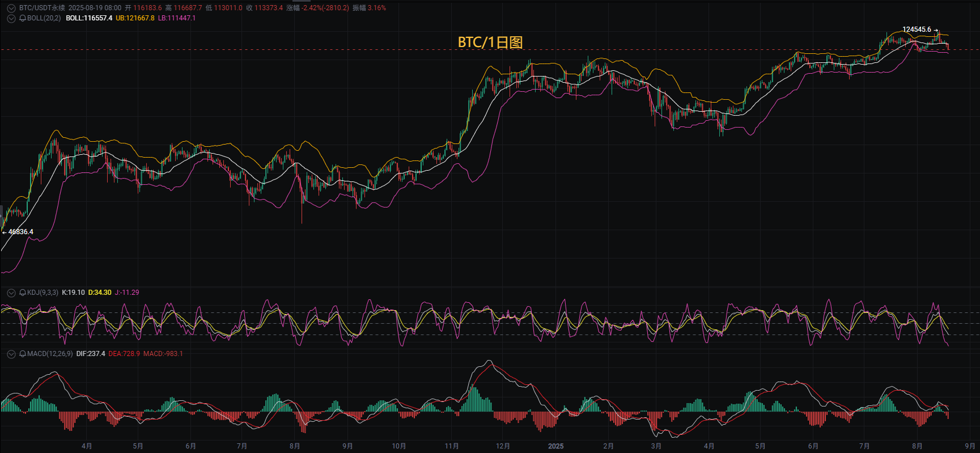This screenshot has height=453, width=980.
Task: Click the orange UB:121667.8 upper band value
Action: click(135, 18)
